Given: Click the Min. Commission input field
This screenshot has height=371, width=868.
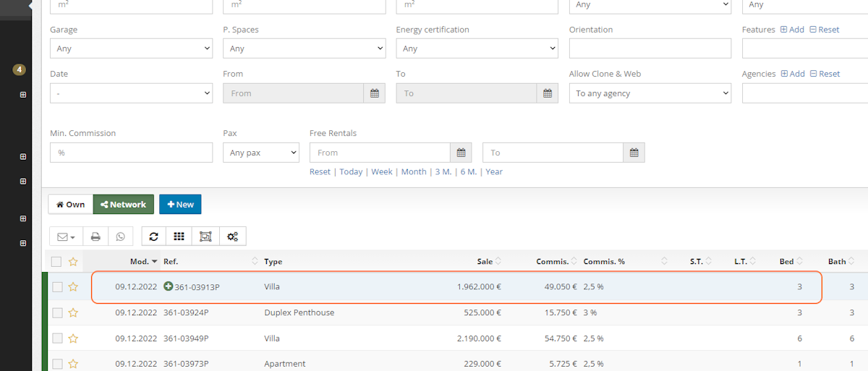Looking at the screenshot, I should 131,153.
